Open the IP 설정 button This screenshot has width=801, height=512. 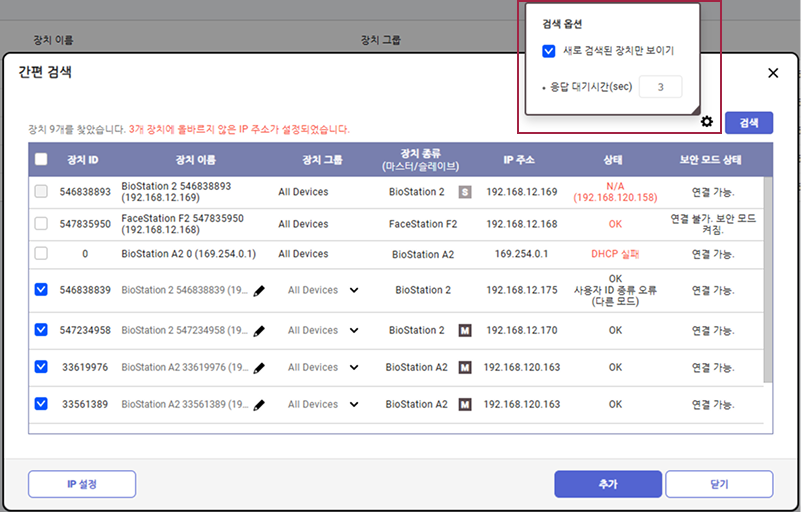82,484
